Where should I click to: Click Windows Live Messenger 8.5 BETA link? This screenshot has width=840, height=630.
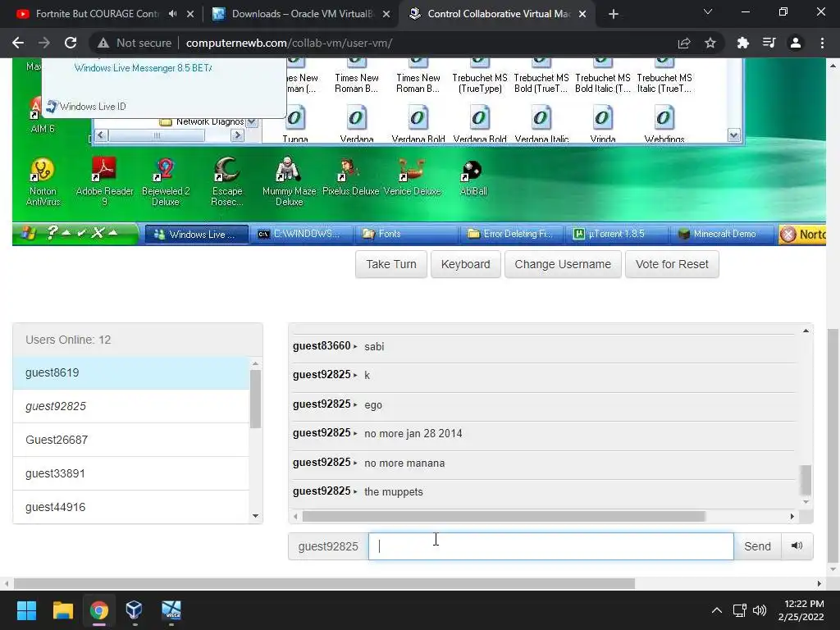143,68
